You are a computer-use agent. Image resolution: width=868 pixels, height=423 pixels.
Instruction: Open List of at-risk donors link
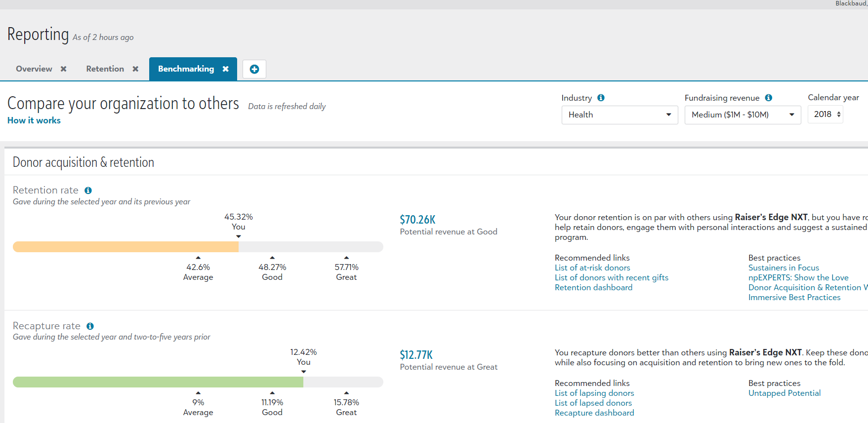(592, 268)
